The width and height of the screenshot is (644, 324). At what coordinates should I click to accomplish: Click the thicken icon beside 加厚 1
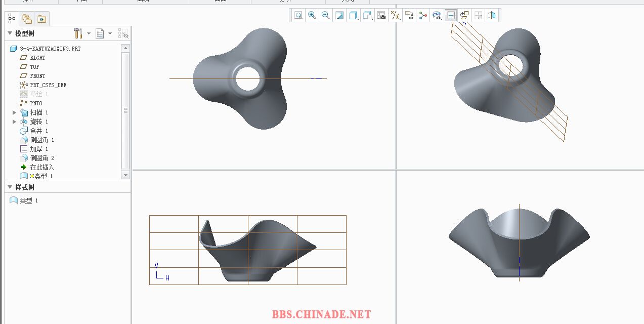click(x=23, y=149)
